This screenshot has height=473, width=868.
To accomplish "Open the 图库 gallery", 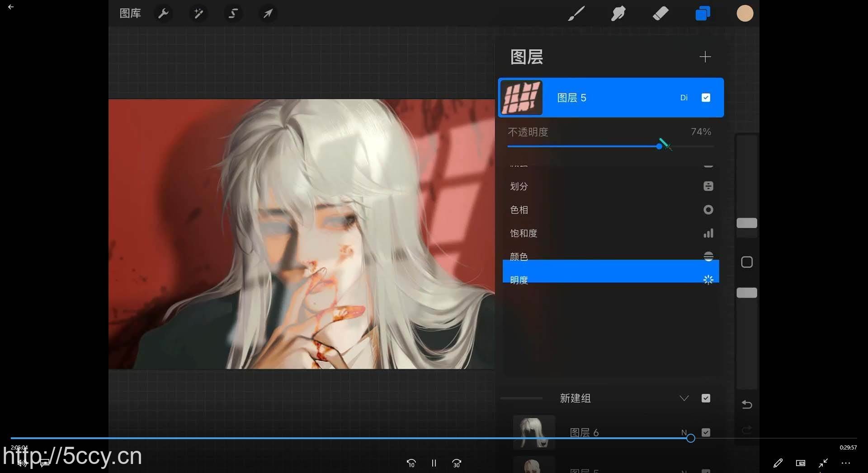I will coord(130,13).
